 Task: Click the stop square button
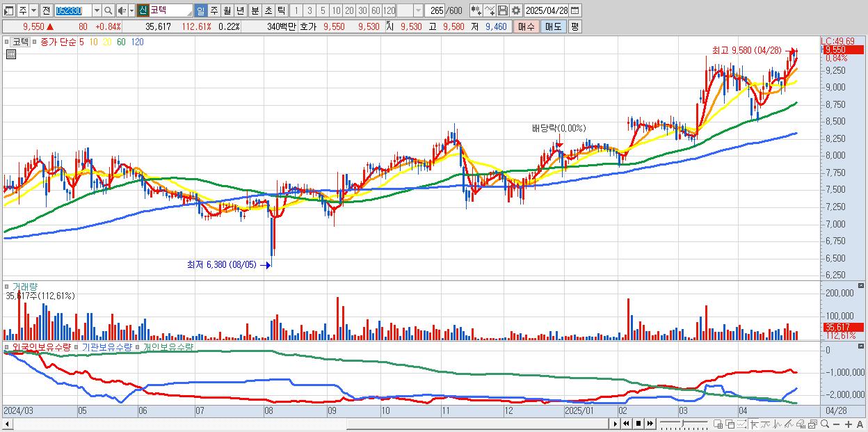coord(638,424)
